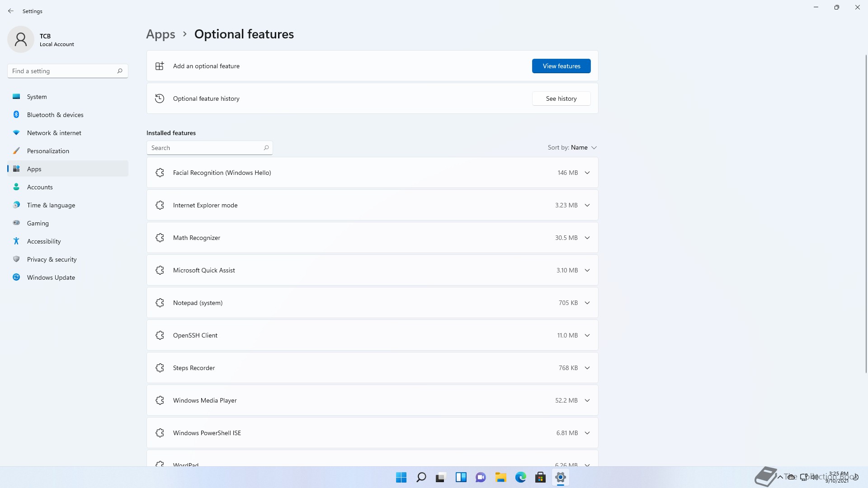Expand Windows PowerShell ISE chevron

(x=587, y=433)
